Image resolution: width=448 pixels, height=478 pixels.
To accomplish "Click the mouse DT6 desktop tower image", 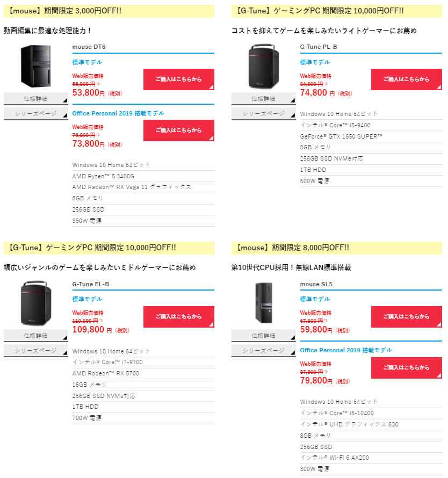I will [35, 66].
